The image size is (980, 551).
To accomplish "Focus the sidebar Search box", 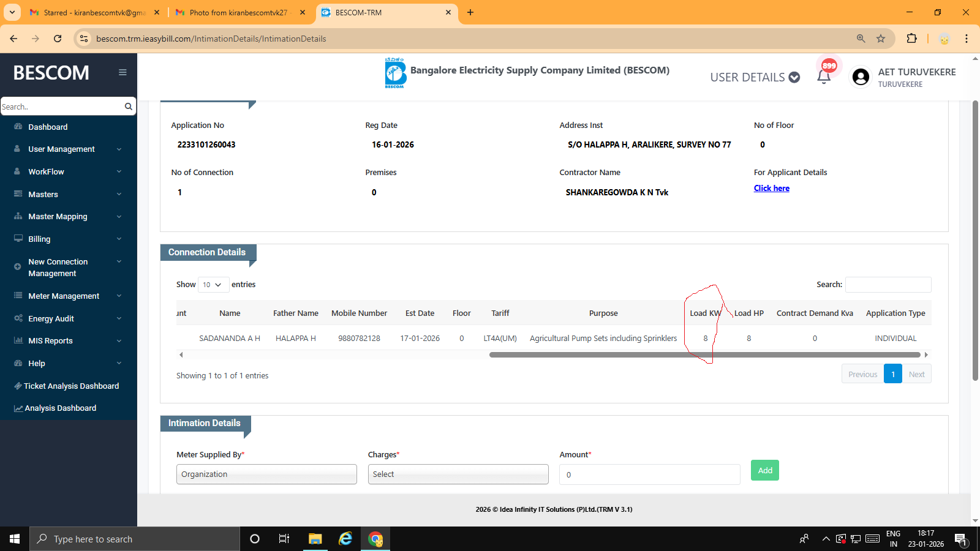I will pyautogui.click(x=61, y=107).
